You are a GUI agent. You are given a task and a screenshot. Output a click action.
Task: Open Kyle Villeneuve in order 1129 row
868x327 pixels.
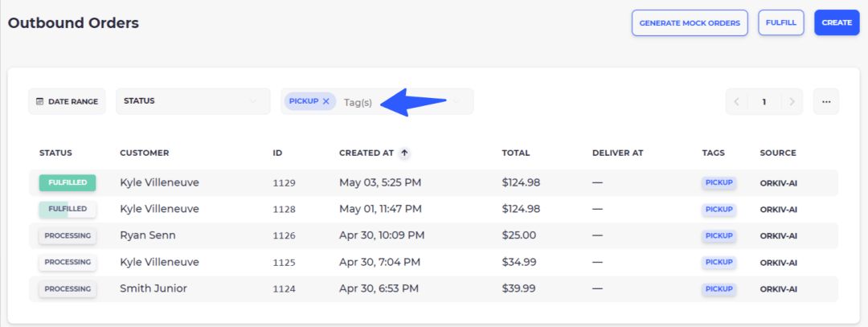[159, 182]
